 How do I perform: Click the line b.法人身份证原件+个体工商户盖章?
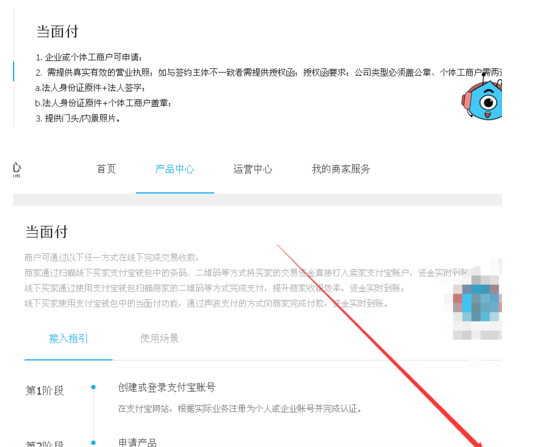pos(103,103)
